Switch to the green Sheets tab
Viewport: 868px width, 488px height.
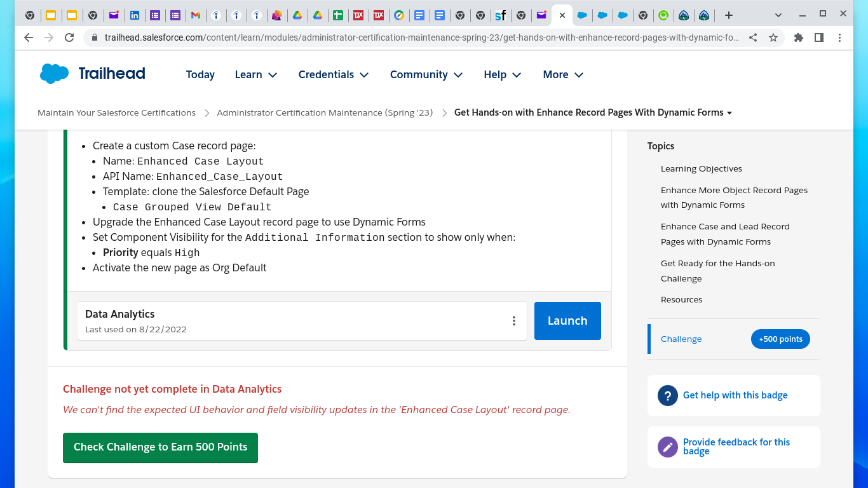coord(338,15)
